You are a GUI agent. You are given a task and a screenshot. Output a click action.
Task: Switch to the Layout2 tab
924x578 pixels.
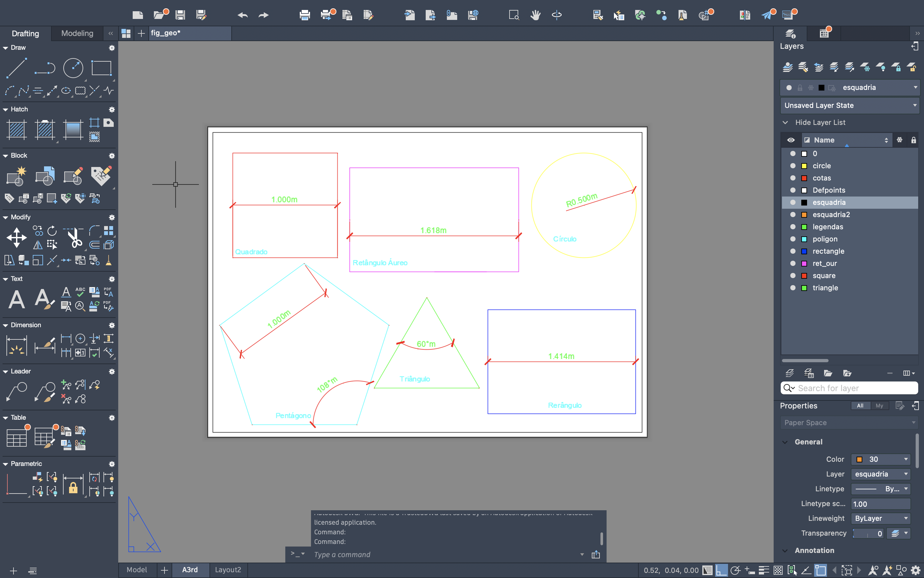tap(228, 570)
